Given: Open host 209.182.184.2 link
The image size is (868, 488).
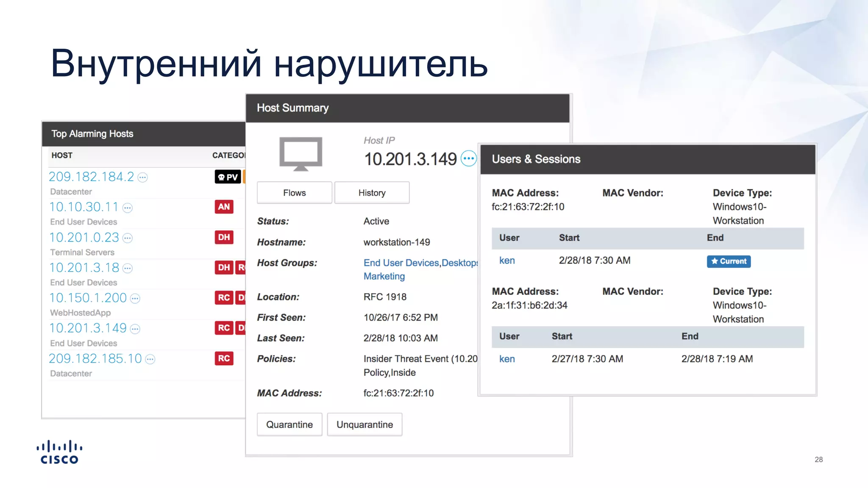Looking at the screenshot, I should point(92,177).
